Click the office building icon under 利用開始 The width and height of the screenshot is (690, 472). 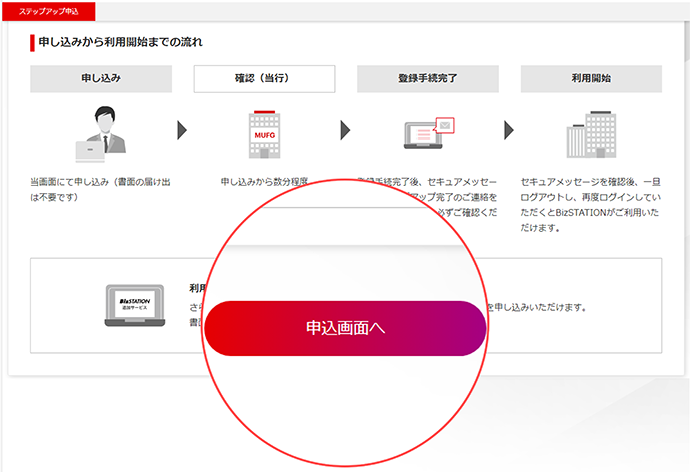(x=590, y=135)
